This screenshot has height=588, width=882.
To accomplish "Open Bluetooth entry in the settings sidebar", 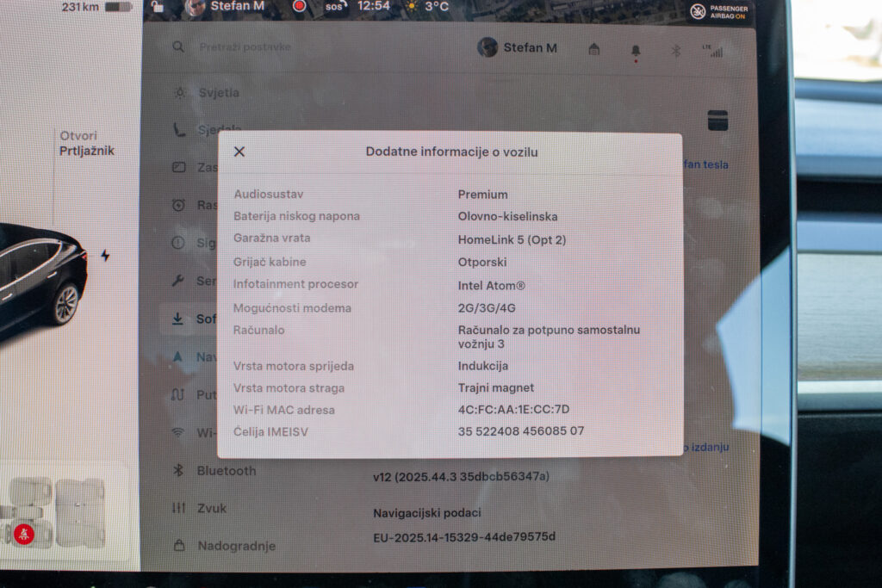I will coord(226,471).
